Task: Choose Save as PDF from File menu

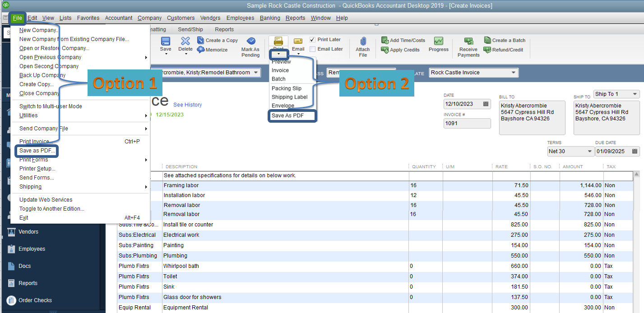Action: [x=37, y=151]
